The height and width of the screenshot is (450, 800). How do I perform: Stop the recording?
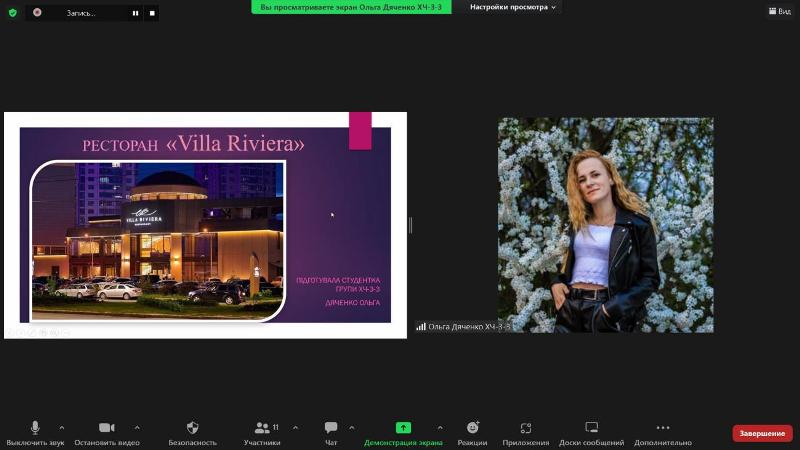click(152, 13)
